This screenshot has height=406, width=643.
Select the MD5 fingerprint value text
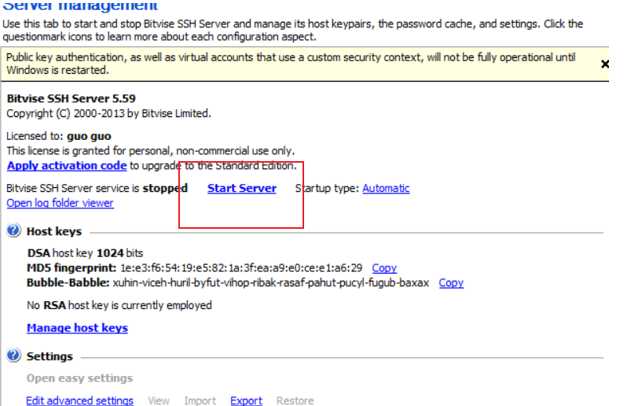pos(242,268)
